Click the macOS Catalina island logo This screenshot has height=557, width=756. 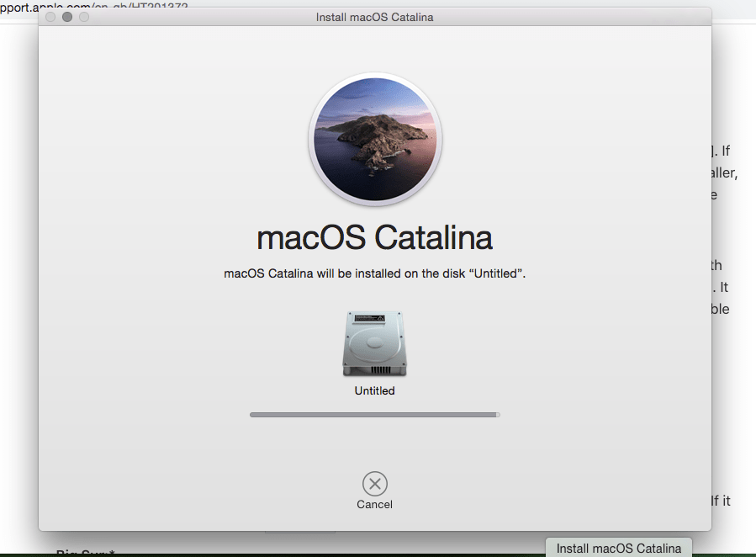[375, 140]
